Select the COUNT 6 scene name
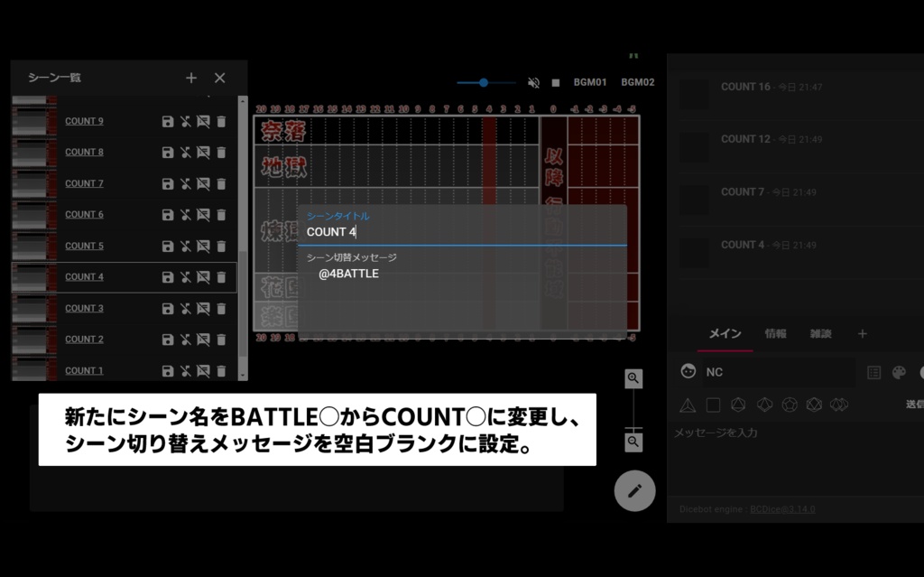924x577 pixels. pos(83,214)
